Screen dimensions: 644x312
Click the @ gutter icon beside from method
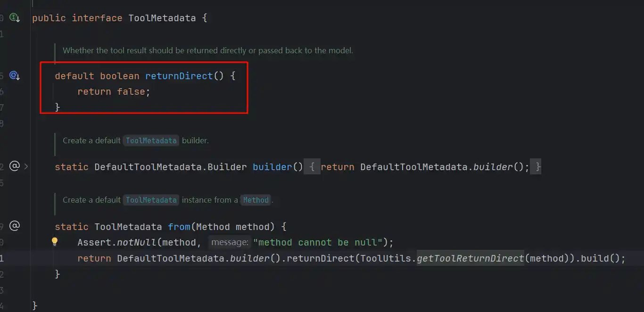coord(15,226)
